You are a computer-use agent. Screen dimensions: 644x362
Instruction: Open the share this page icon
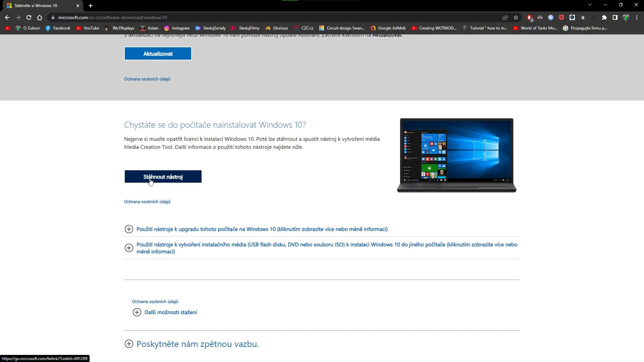(x=505, y=17)
